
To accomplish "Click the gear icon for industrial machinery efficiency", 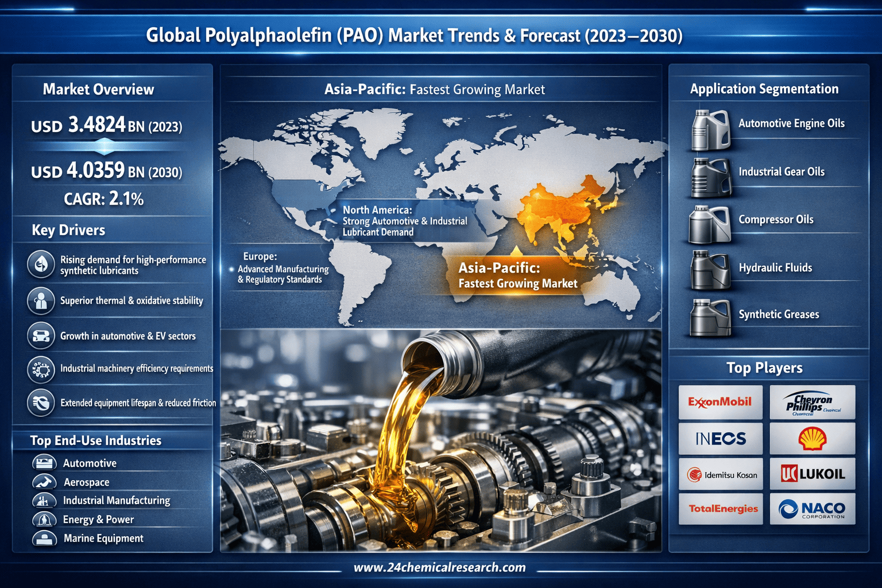I will [x=41, y=369].
